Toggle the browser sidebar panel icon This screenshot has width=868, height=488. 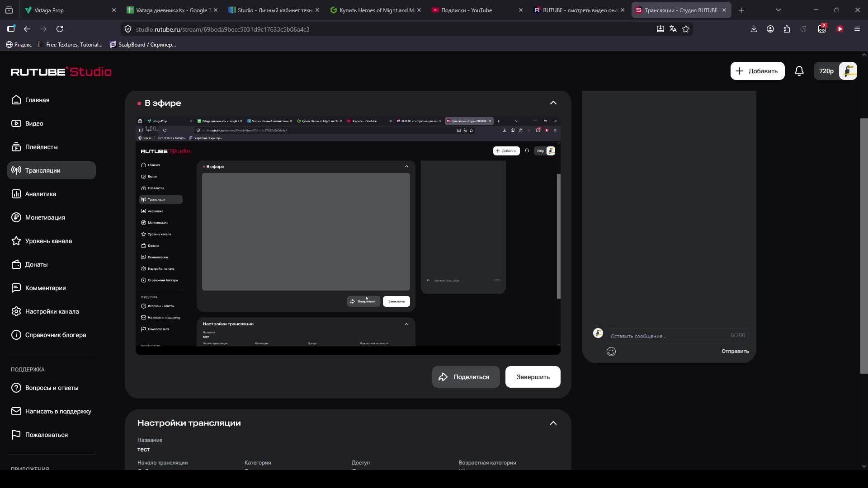coord(11,29)
